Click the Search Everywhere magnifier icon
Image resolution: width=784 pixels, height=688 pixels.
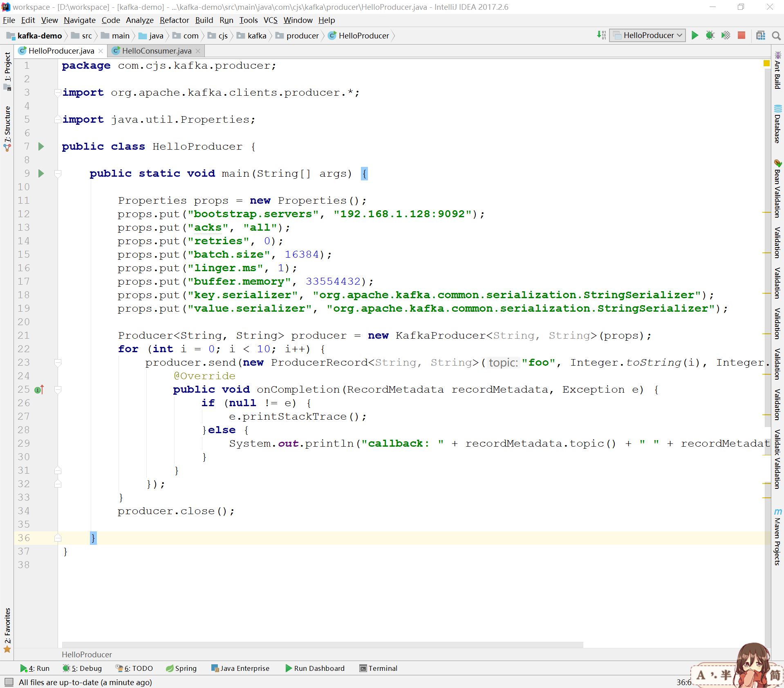tap(776, 36)
